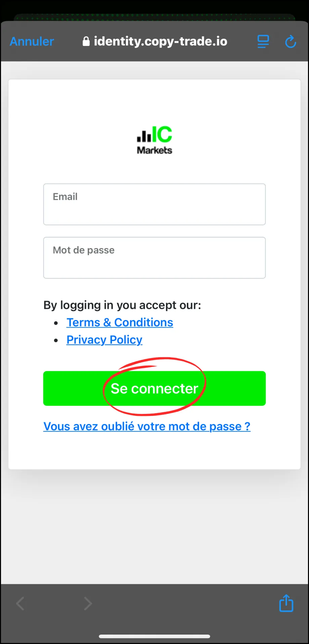Image resolution: width=309 pixels, height=644 pixels.
Task: Focus the Mot de passe field
Action: [x=154, y=258]
